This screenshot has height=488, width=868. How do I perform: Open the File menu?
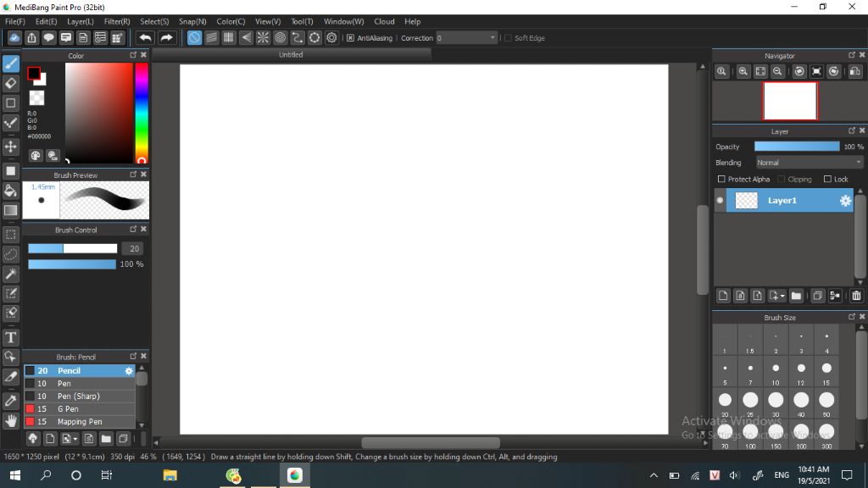click(15, 21)
